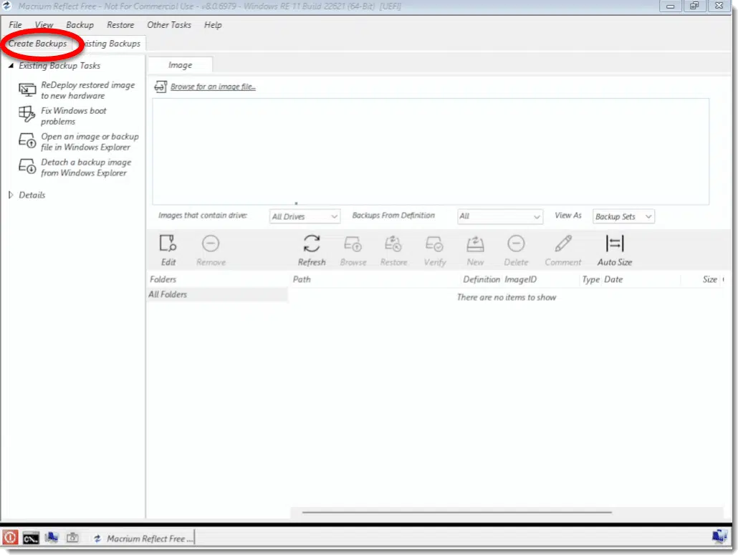Image resolution: width=743 pixels, height=560 pixels.
Task: Click Browse for an image file link
Action: click(213, 87)
